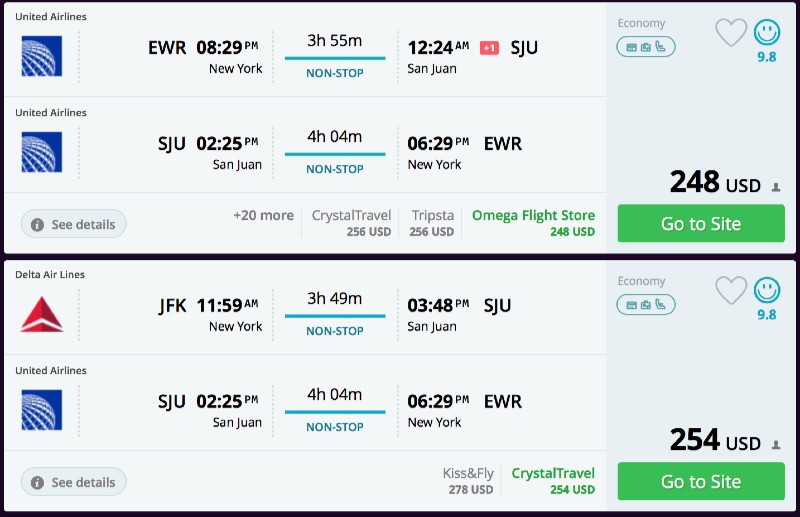Open the Omega Flight Store 248 USD offer
Viewport: 800px width, 517px height.
[533, 223]
